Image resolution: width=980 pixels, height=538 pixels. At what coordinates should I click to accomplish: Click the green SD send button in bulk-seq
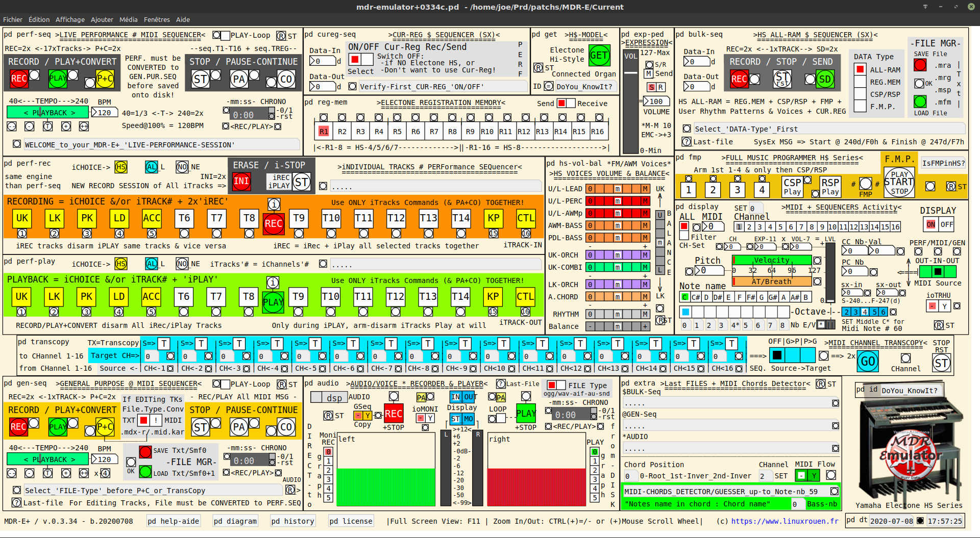point(825,79)
